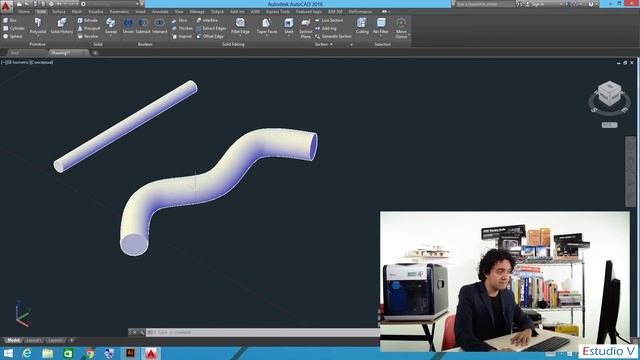Select the Imprint tool
The width and height of the screenshot is (640, 360).
point(182,36)
